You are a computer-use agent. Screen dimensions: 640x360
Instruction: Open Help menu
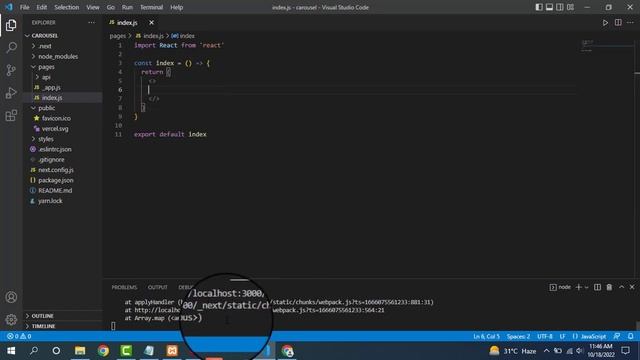coord(176,7)
